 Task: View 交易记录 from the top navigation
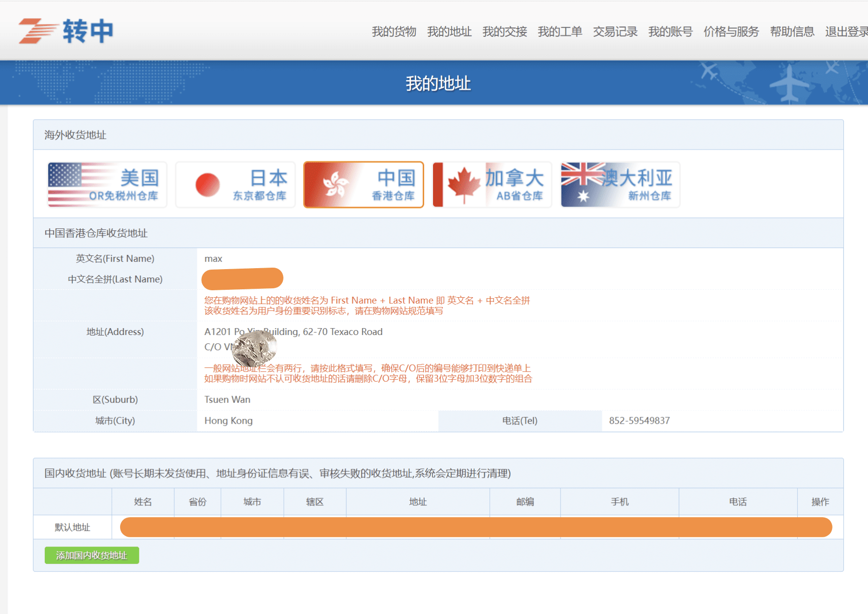[x=615, y=31]
